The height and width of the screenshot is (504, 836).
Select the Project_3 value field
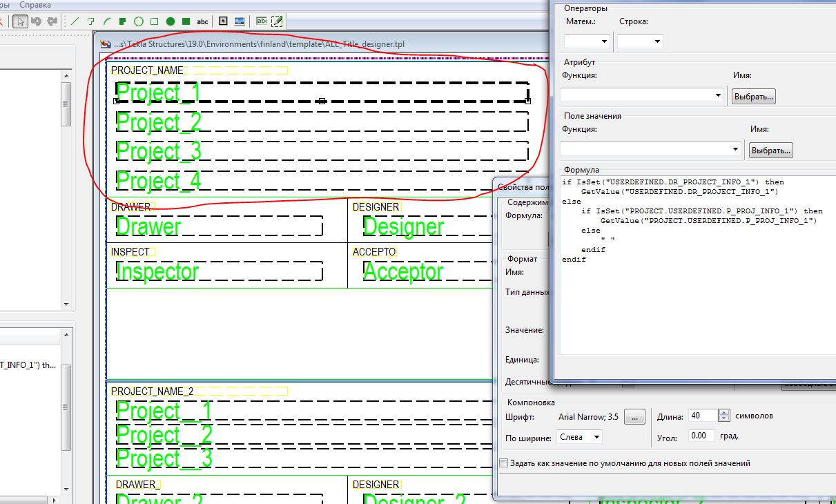point(322,151)
